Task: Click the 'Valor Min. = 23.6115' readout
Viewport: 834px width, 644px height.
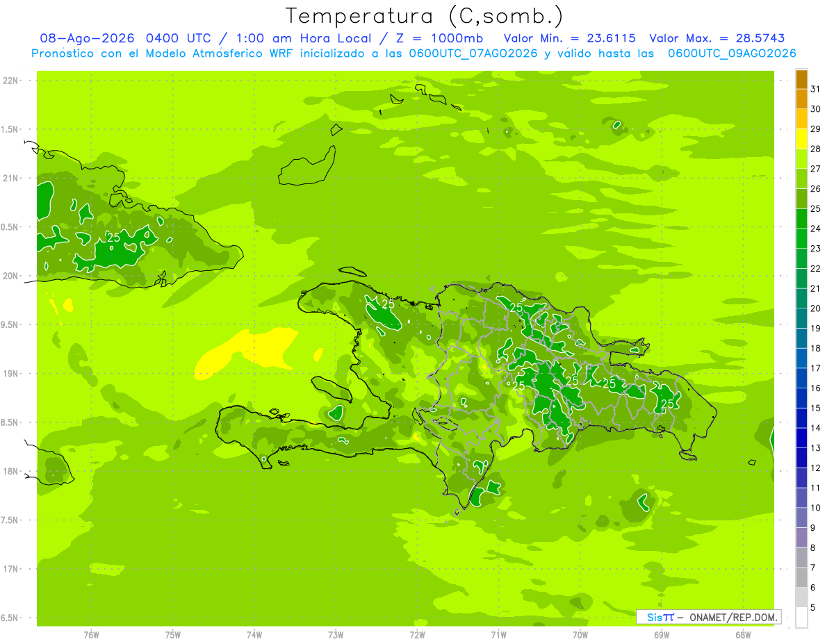Action: point(569,38)
